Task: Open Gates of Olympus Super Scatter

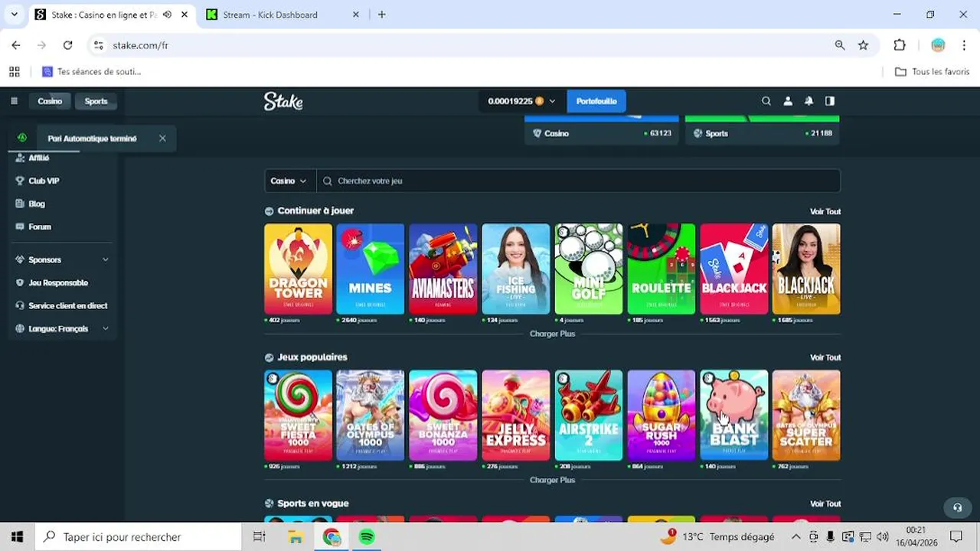Action: (806, 415)
